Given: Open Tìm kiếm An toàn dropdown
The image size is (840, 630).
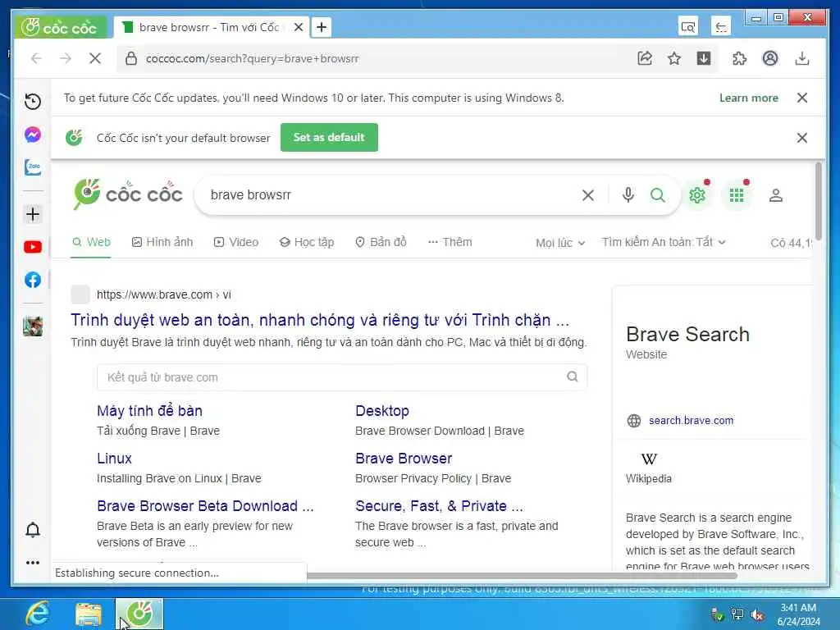Looking at the screenshot, I should pyautogui.click(x=664, y=242).
